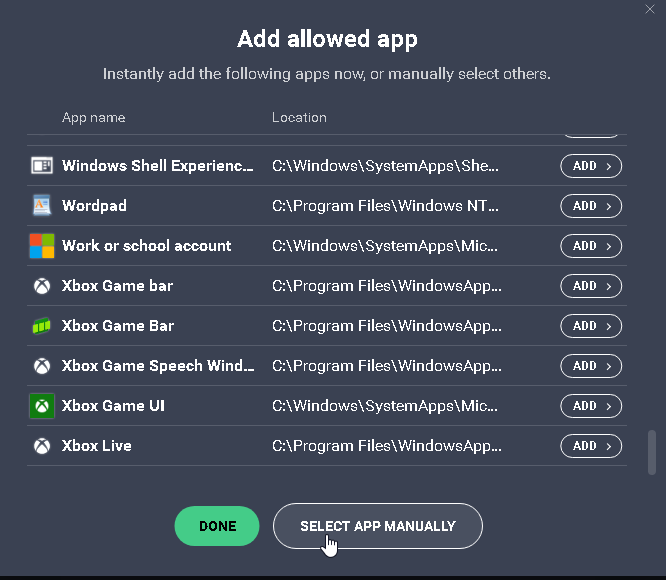The height and width of the screenshot is (580, 666).
Task: Click the Work or school account icon
Action: click(x=42, y=246)
